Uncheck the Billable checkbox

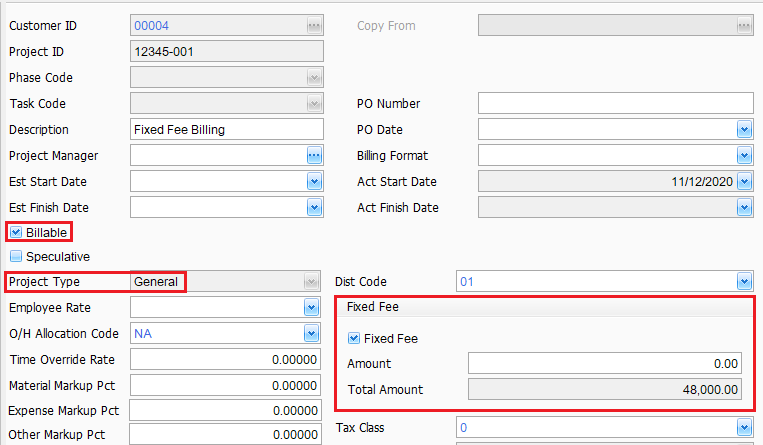16,232
